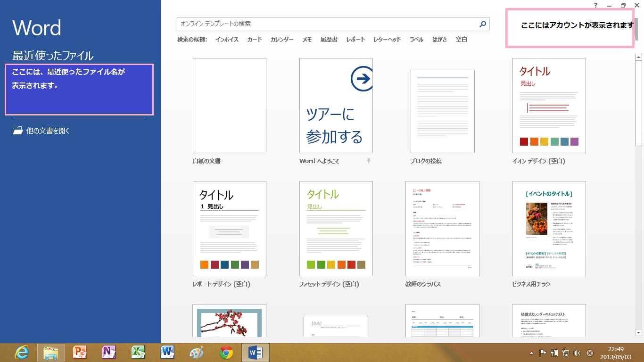Image resolution: width=644 pixels, height=362 pixels.
Task: Launch PowerPoint from the taskbar
Action: [x=80, y=353]
